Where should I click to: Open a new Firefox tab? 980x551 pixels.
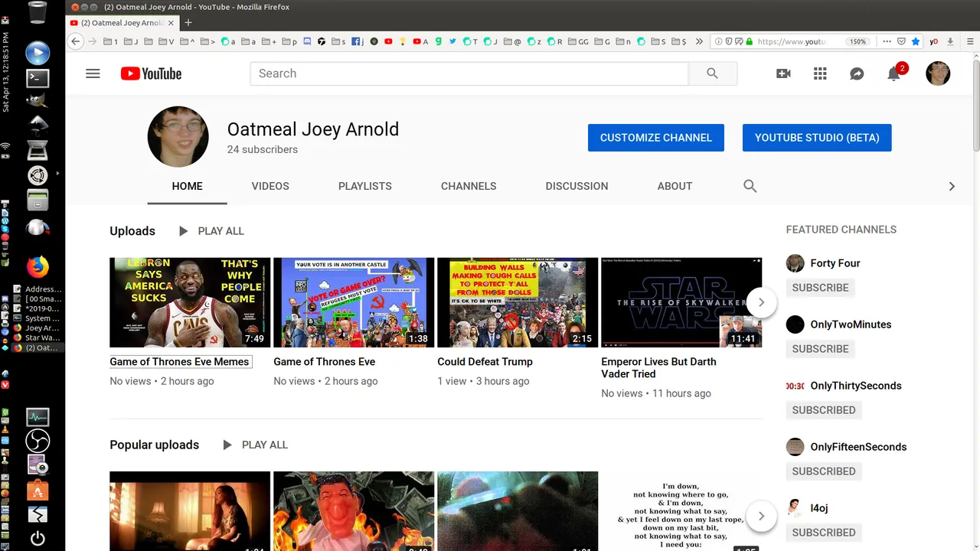pos(188,23)
